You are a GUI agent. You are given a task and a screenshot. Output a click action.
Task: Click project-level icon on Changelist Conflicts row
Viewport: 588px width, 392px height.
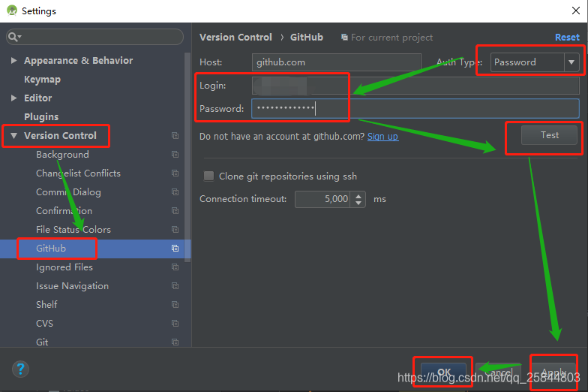coord(175,173)
